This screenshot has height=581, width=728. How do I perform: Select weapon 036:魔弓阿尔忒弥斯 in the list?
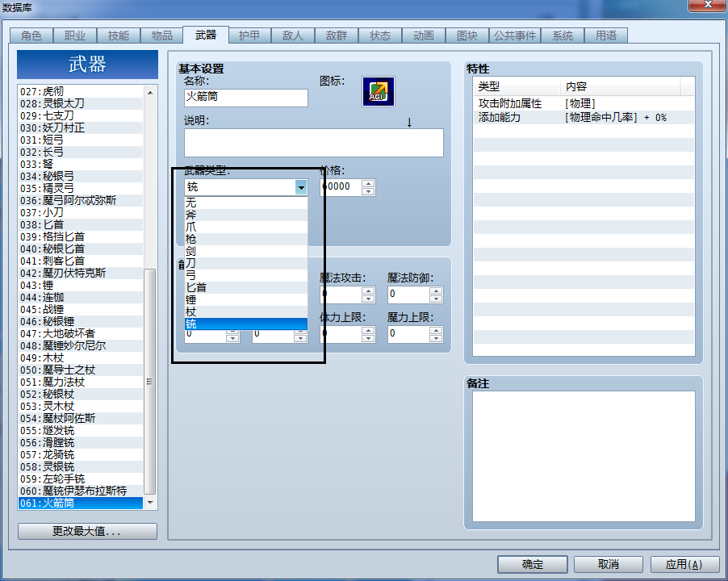(81, 200)
